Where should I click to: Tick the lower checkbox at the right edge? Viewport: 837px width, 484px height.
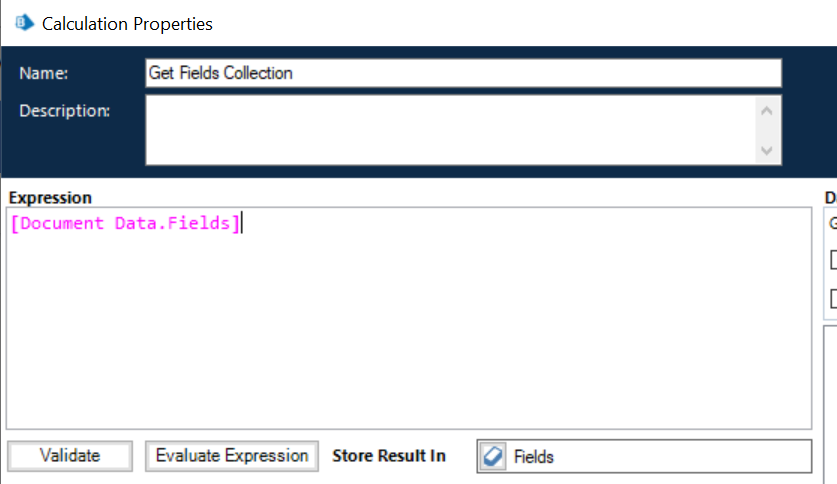[834, 298]
